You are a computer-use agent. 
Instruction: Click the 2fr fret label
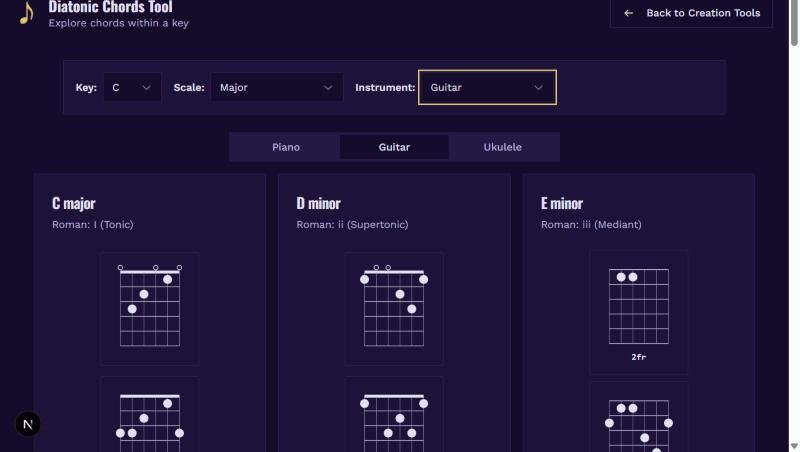tap(638, 357)
